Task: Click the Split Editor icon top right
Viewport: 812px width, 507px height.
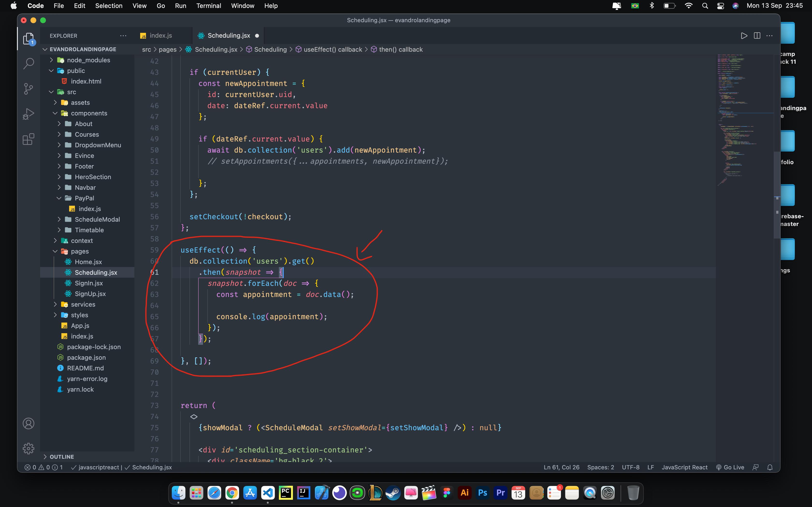Action: click(x=757, y=36)
